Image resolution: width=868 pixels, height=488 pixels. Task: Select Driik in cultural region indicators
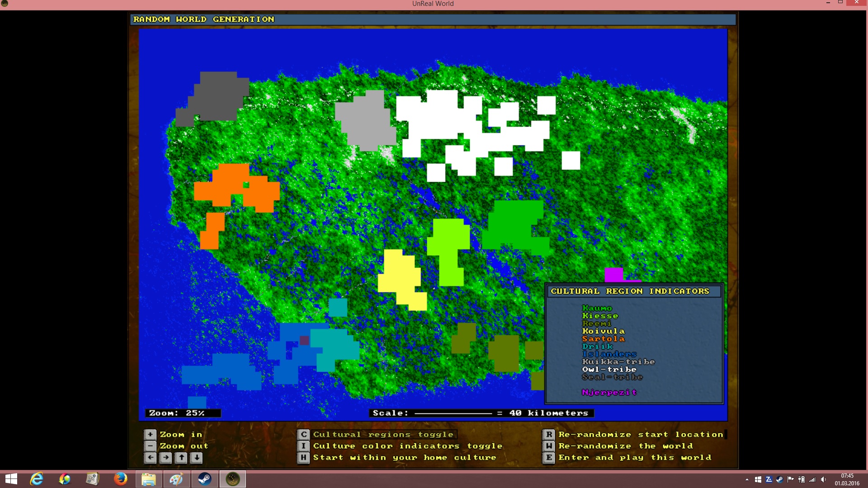click(597, 347)
